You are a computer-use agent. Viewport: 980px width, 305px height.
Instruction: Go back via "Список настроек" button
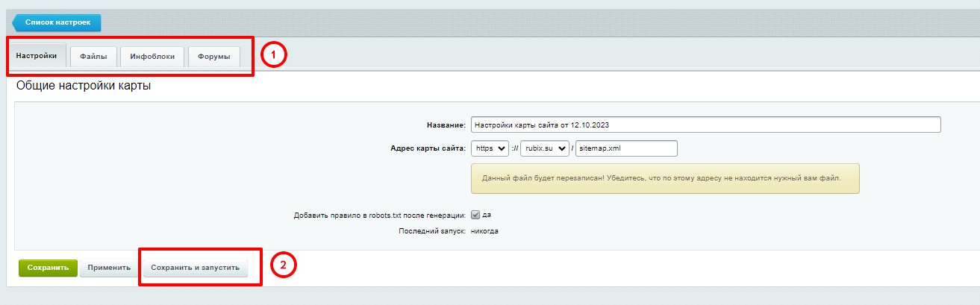(x=57, y=23)
